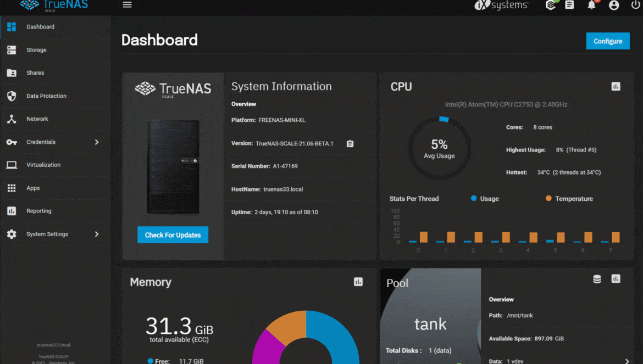Open Memory reports chart icon

coord(358,282)
